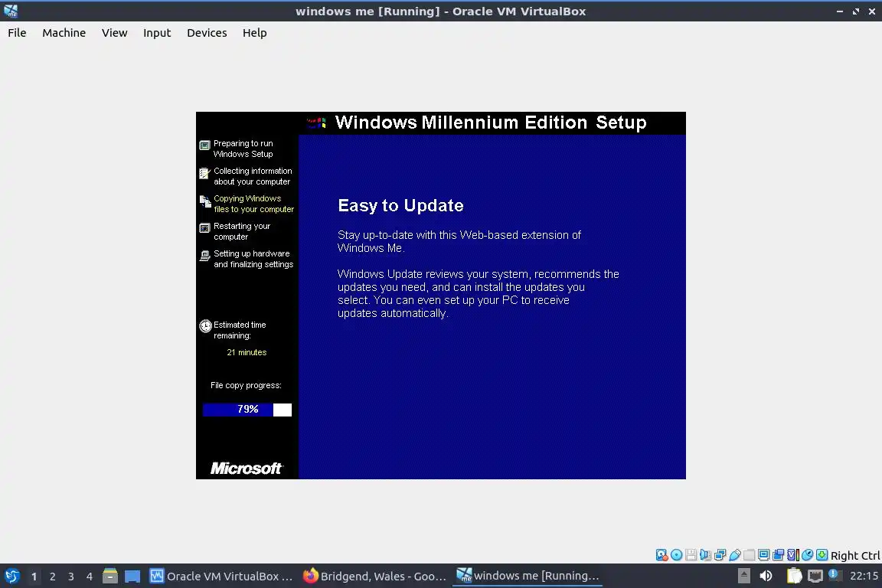
Task: Click the mouse integration indicator icon
Action: pos(807,555)
